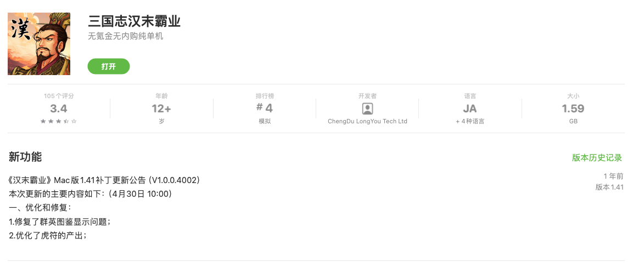Click the 新功能 section heading

(x=25, y=157)
